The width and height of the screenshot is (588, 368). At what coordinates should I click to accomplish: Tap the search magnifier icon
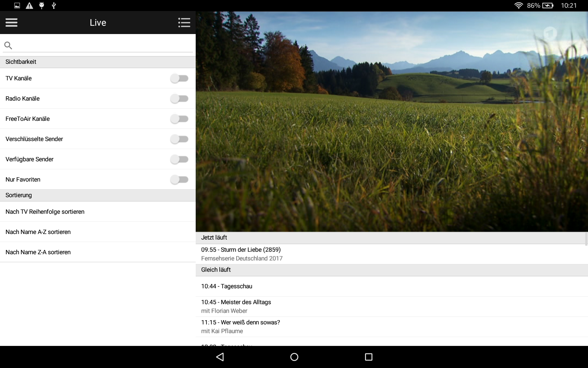(8, 46)
